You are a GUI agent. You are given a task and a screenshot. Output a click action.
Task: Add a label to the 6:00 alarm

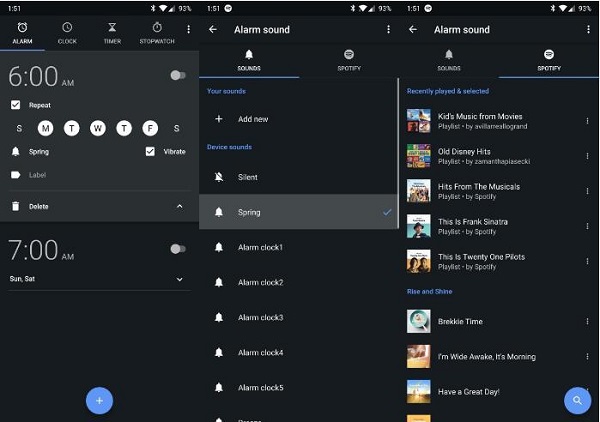[x=38, y=175]
